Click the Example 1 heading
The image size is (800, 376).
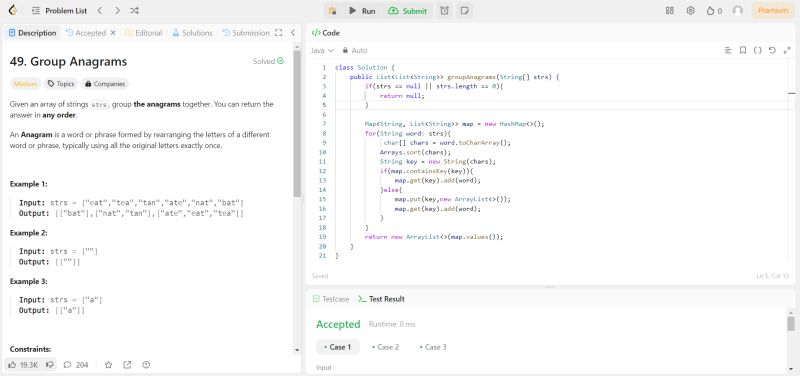click(29, 184)
